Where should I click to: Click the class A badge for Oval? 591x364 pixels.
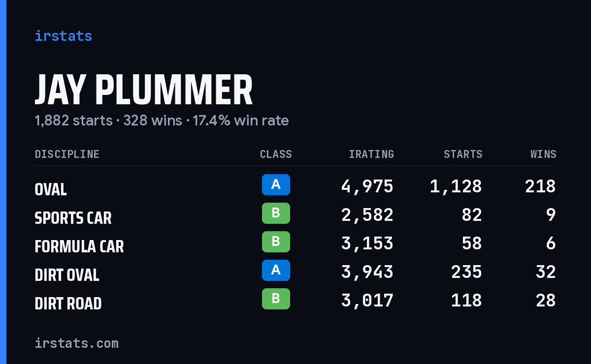click(276, 184)
